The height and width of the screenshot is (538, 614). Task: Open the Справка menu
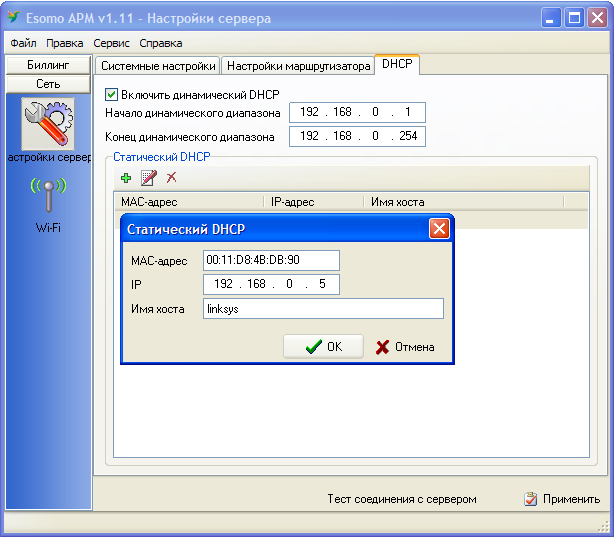point(161,44)
